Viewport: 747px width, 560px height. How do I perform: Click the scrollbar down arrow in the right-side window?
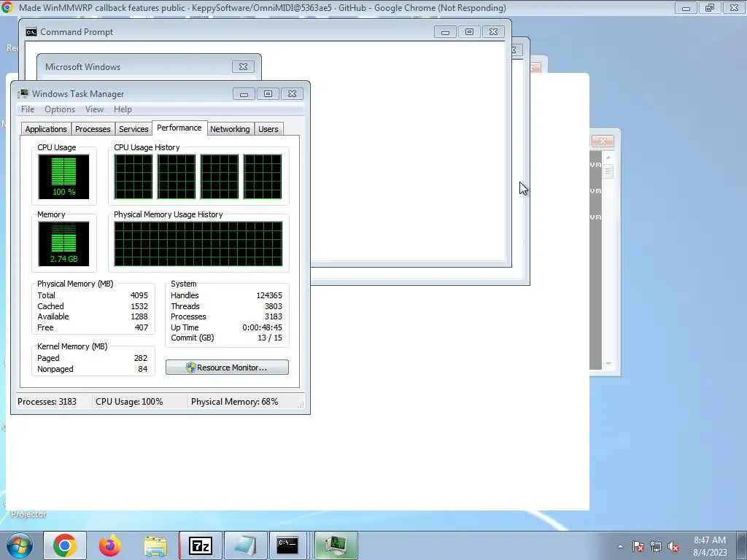coord(608,364)
